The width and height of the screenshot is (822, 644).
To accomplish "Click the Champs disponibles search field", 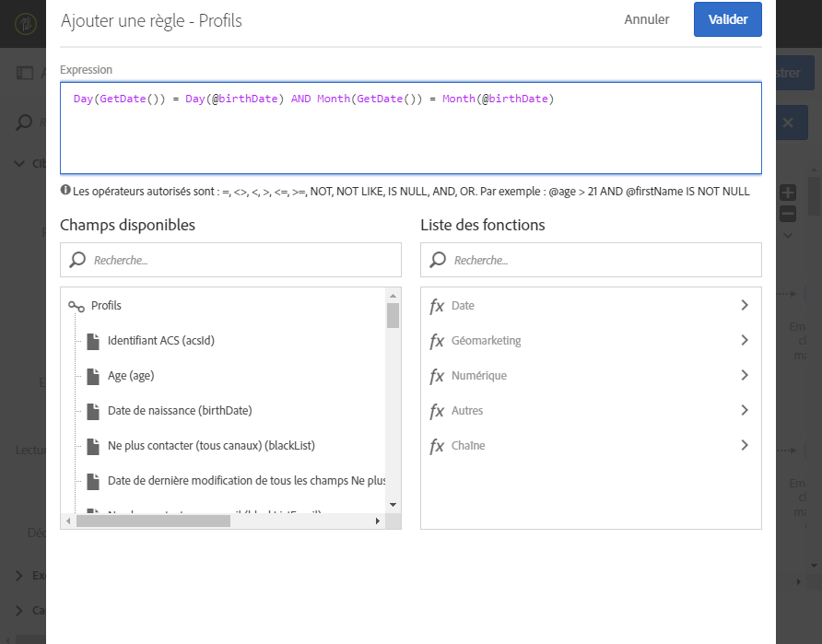I will (240, 261).
